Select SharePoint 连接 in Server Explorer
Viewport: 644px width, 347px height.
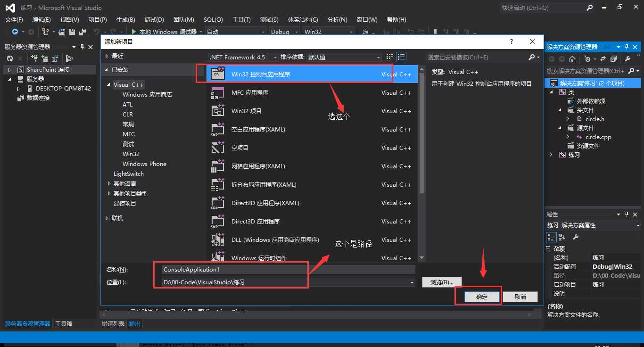[48, 70]
